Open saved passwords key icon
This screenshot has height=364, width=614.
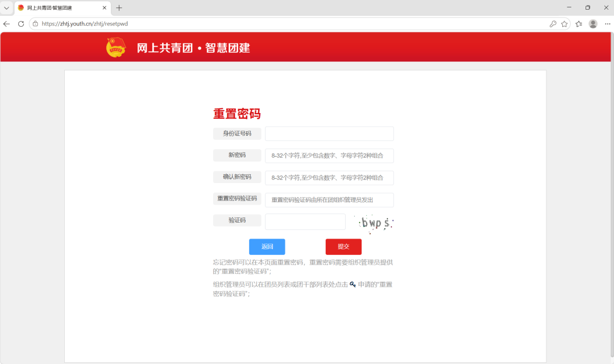[553, 24]
